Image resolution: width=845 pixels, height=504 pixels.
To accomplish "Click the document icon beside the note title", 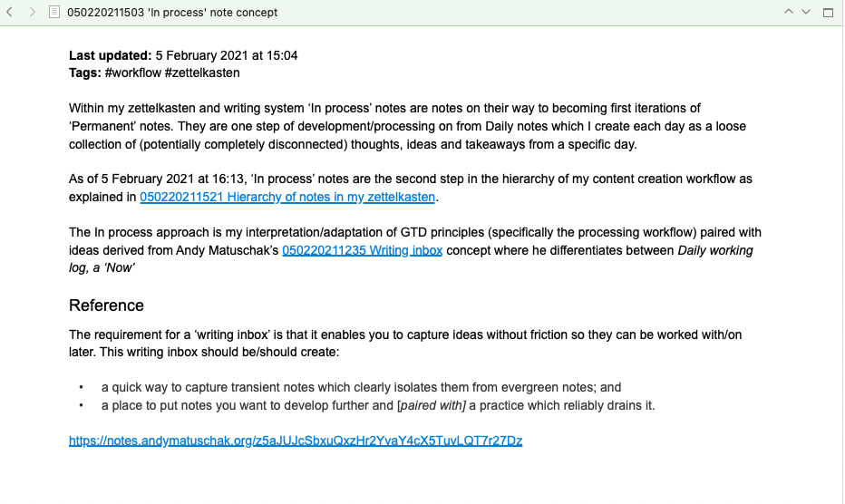I will coord(53,12).
